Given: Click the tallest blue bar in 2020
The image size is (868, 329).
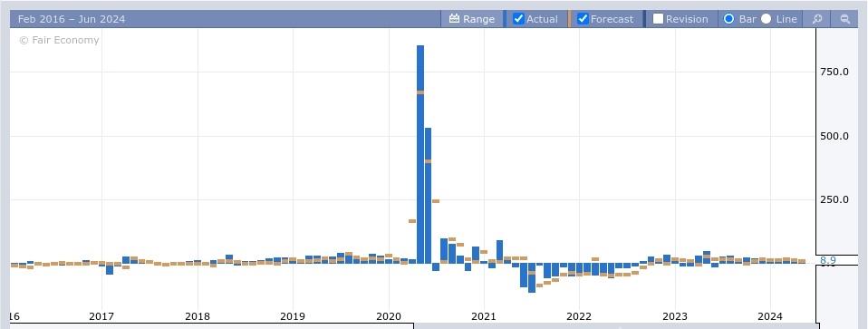Looking at the screenshot, I should 420,154.
